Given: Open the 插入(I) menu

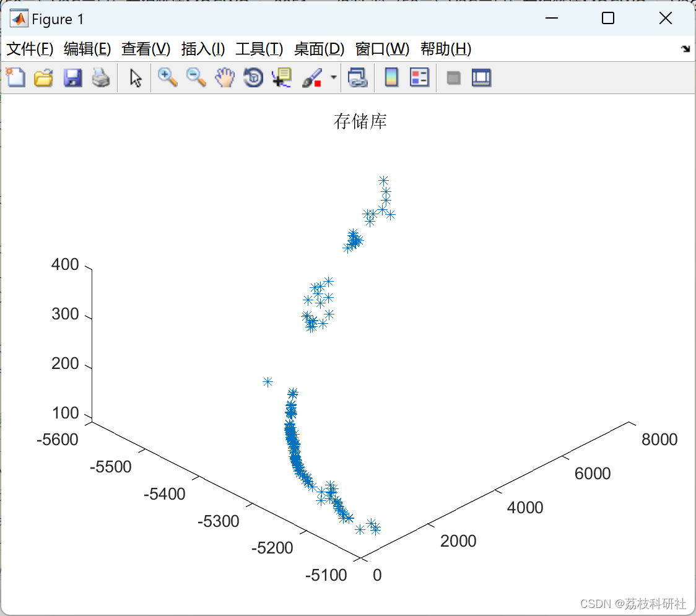Looking at the screenshot, I should [x=203, y=49].
